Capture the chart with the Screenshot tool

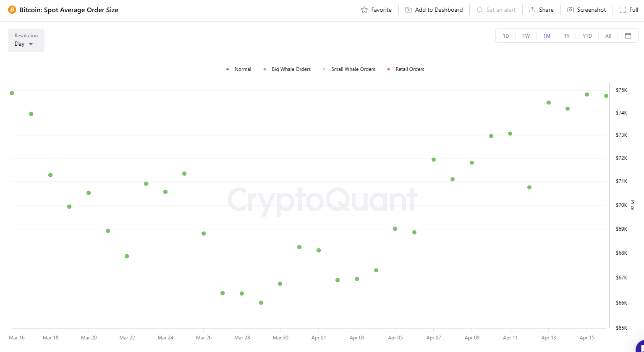pos(586,9)
